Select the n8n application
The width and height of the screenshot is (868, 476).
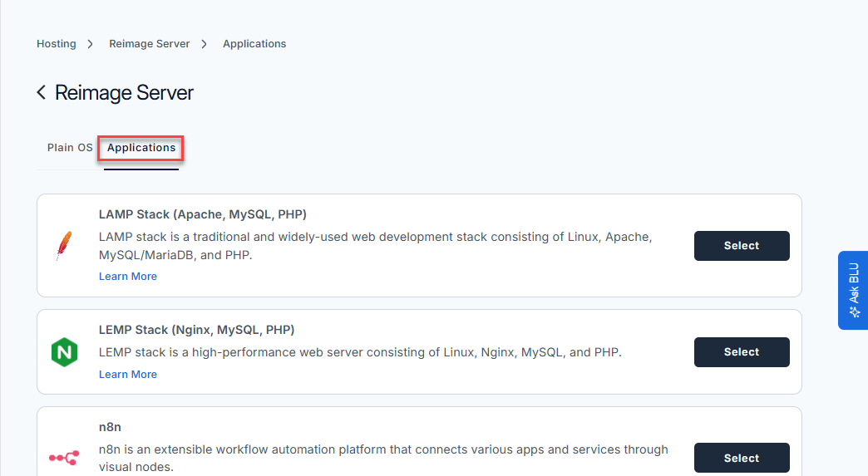pyautogui.click(x=742, y=458)
